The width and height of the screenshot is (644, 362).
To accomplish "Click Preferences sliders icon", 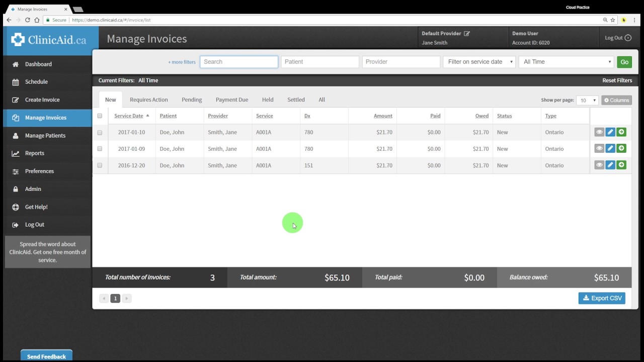I will click(x=16, y=171).
